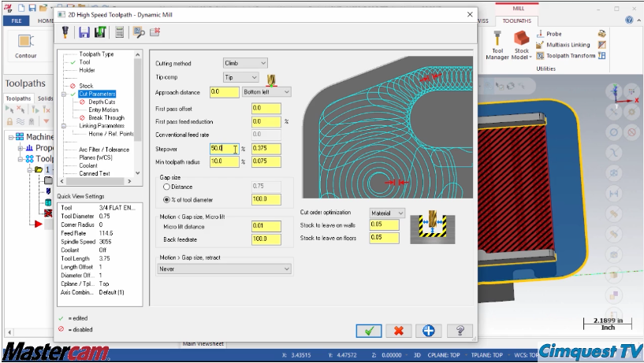Click the red-marked icon in dialog toolbar
Image resolution: width=644 pixels, height=363 pixels.
click(x=154, y=31)
